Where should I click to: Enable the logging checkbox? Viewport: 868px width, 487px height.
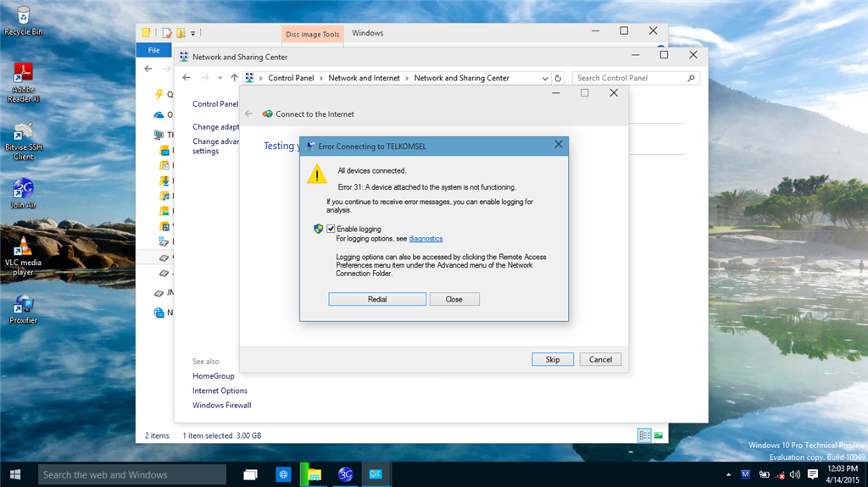(x=331, y=229)
